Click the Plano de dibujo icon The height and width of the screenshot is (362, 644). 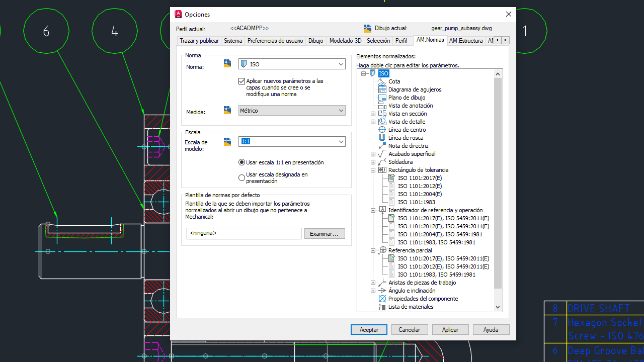[x=382, y=98]
